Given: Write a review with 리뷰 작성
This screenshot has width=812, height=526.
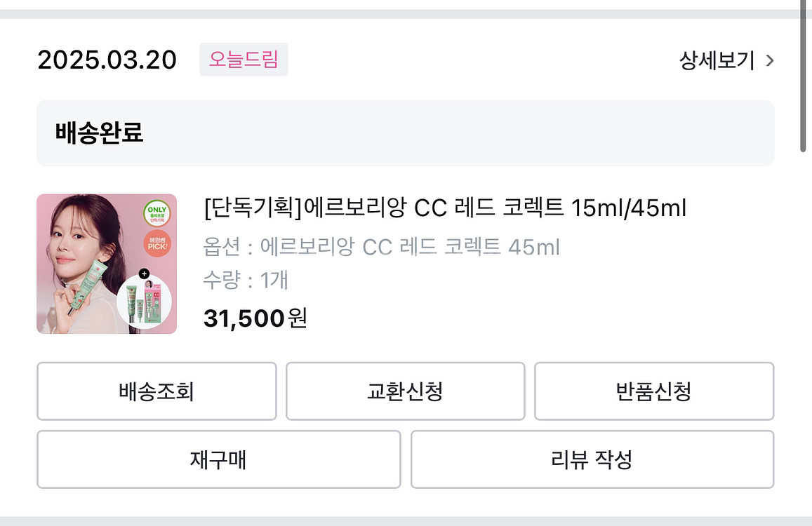Looking at the screenshot, I should coord(592,459).
